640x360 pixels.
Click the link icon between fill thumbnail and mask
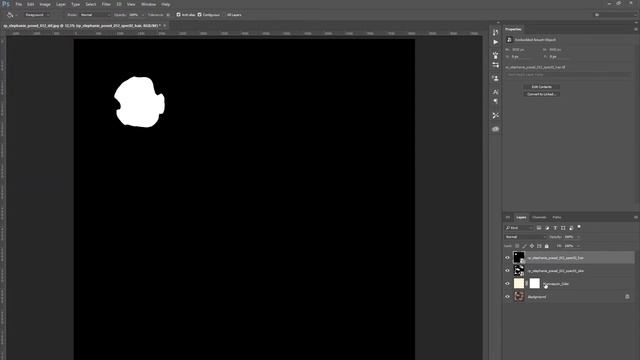(x=527, y=283)
